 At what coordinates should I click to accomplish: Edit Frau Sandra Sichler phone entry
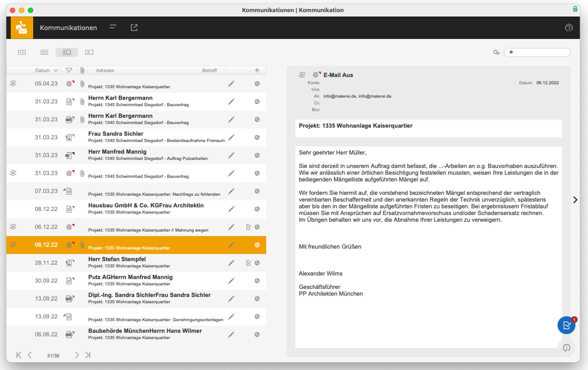click(x=231, y=138)
